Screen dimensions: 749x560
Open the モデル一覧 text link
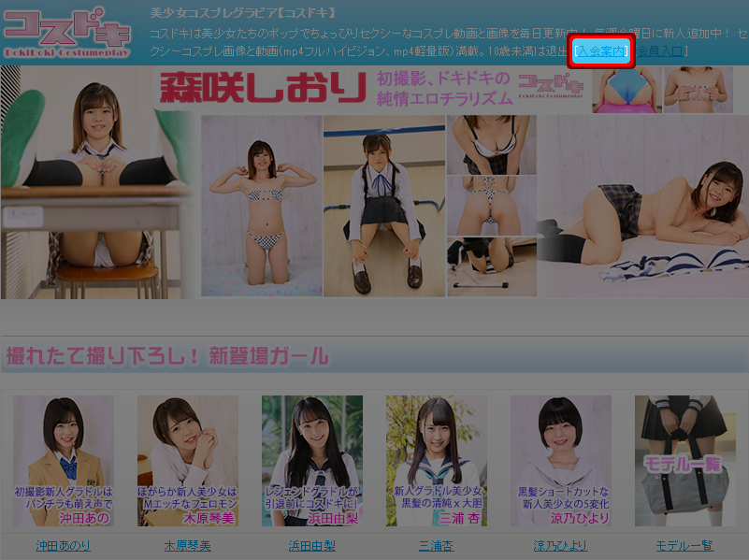685,546
